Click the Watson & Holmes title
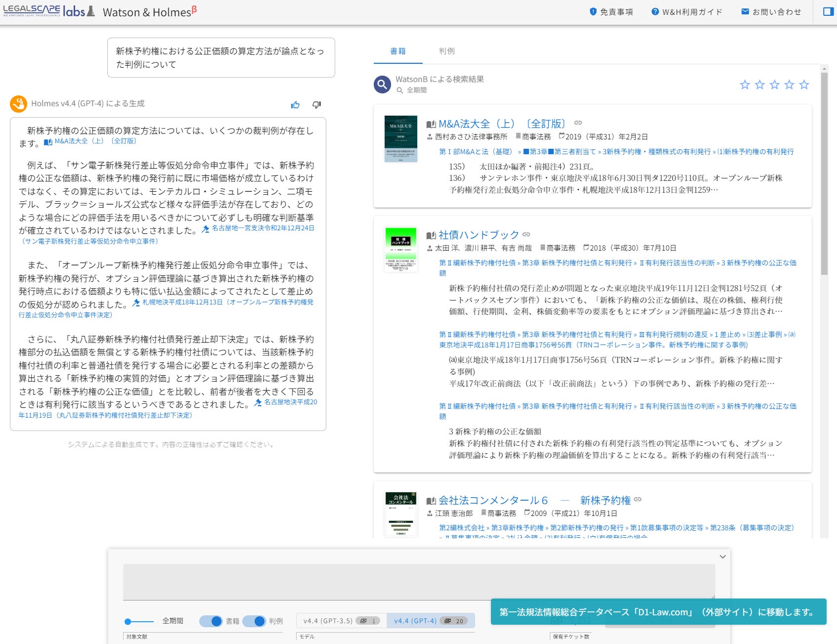837x644 pixels. pyautogui.click(x=150, y=12)
